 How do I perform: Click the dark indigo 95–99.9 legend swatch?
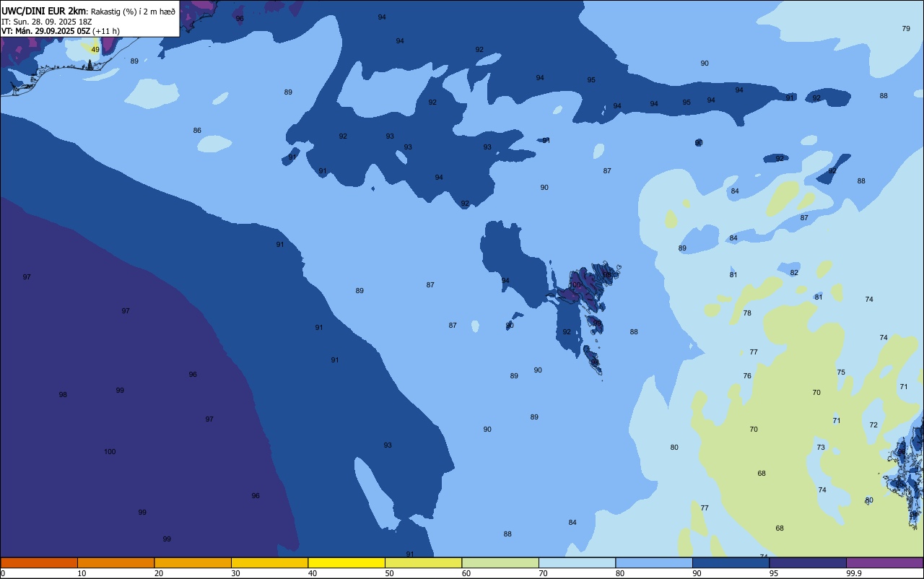coord(808,562)
